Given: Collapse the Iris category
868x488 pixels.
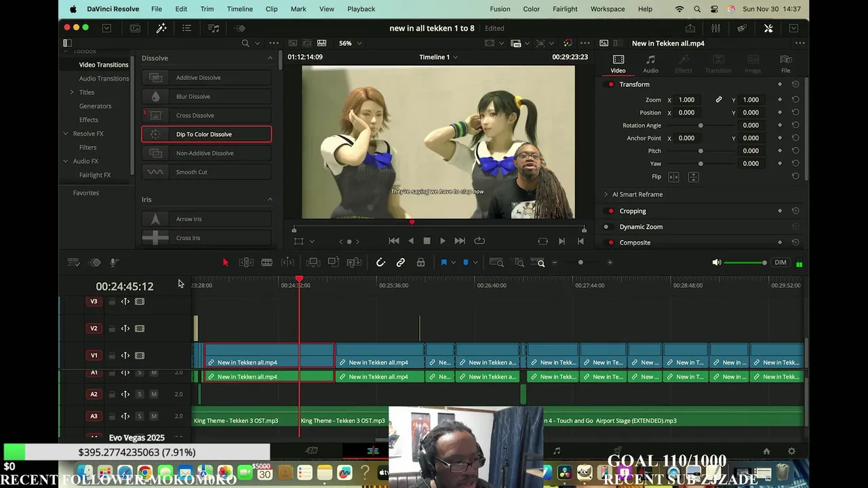Looking at the screenshot, I should (x=270, y=200).
